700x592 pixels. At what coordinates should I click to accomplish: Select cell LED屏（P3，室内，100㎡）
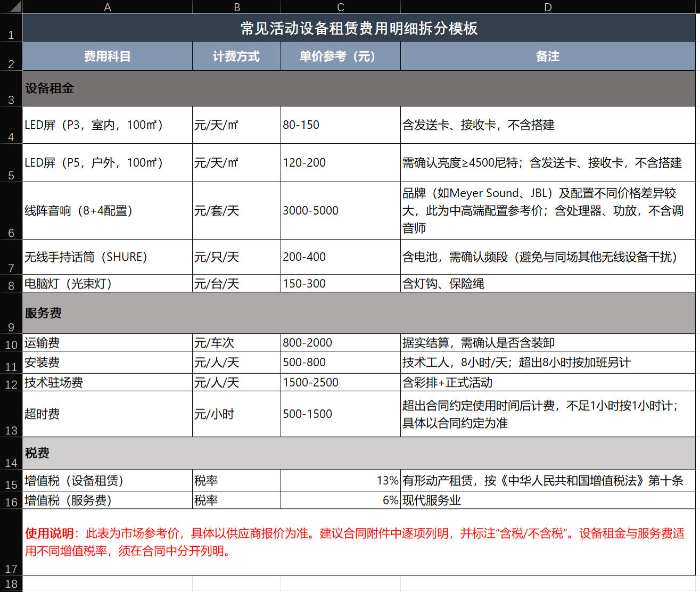[108, 125]
